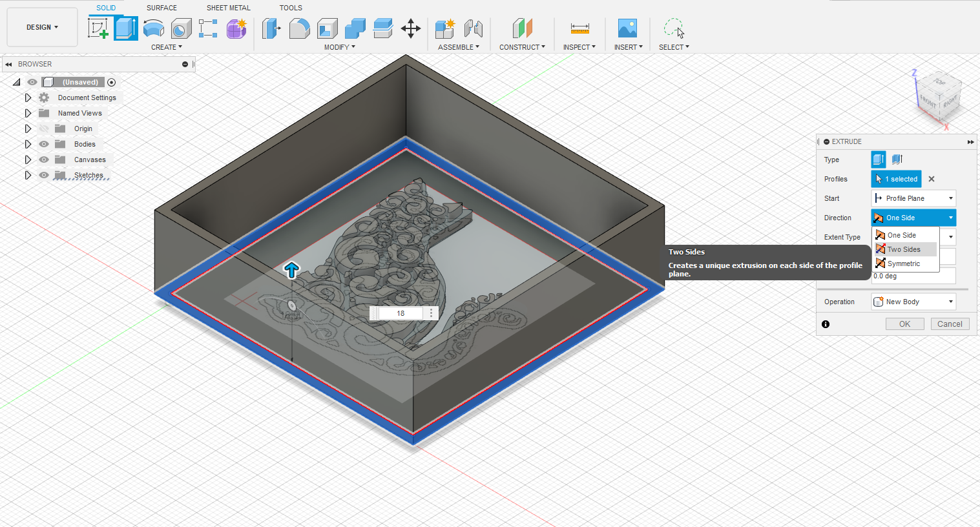Choose the Thin Extrude type icon
980x527 pixels.
[x=897, y=160]
